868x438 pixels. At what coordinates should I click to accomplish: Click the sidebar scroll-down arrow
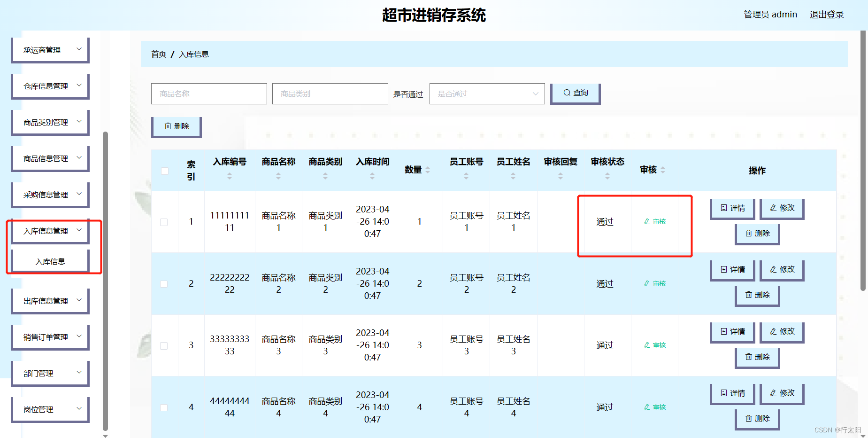tap(105, 436)
